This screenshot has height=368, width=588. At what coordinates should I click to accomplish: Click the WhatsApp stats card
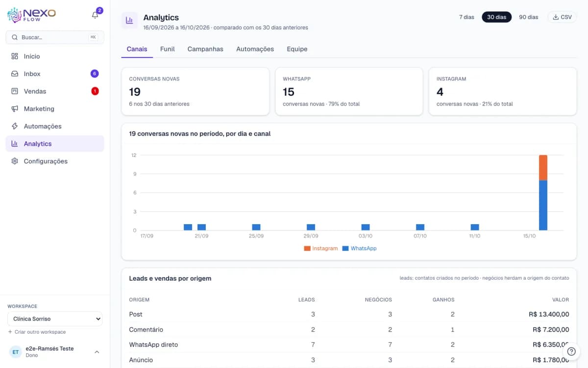[349, 92]
